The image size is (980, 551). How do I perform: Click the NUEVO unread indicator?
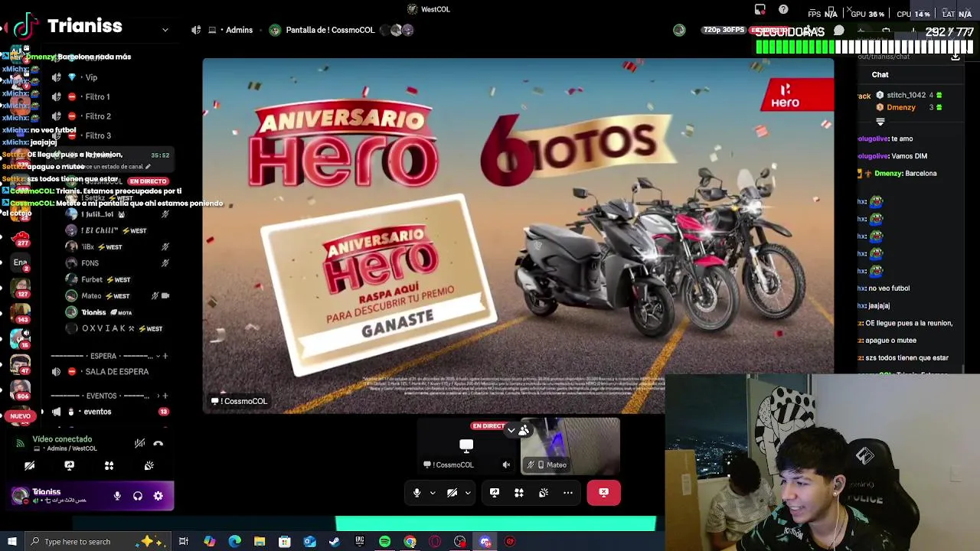coord(21,416)
